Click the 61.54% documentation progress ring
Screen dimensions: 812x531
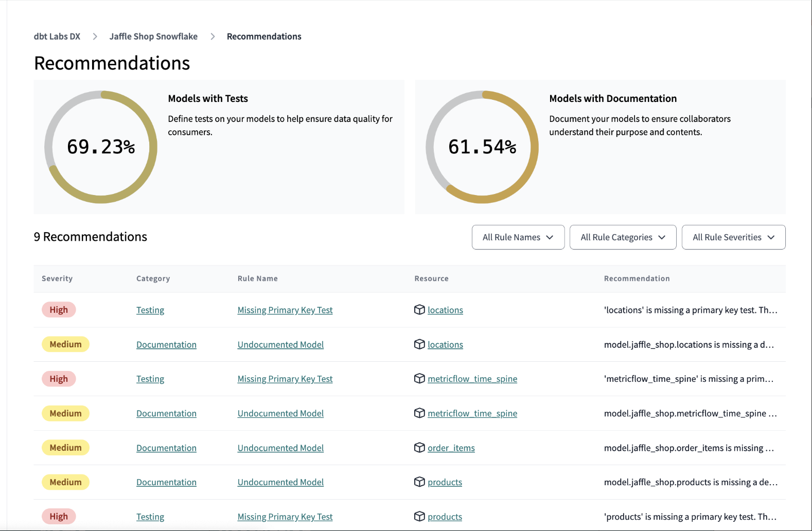tap(482, 147)
